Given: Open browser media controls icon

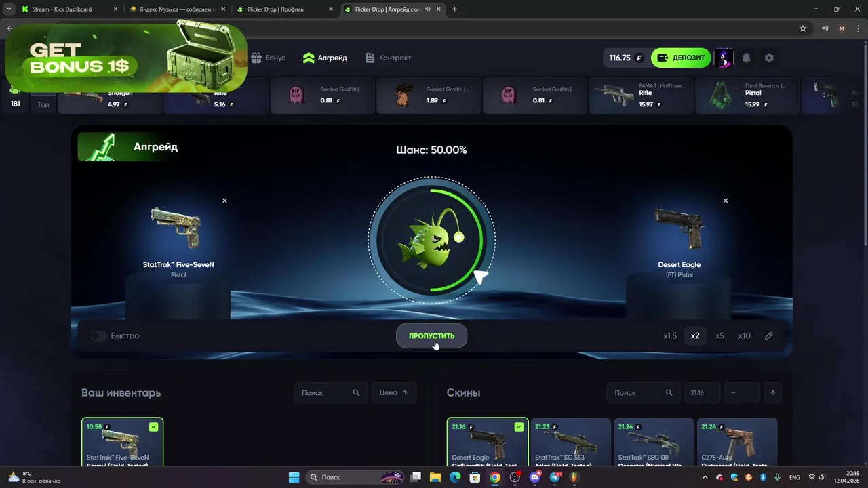Looking at the screenshot, I should click(x=825, y=28).
